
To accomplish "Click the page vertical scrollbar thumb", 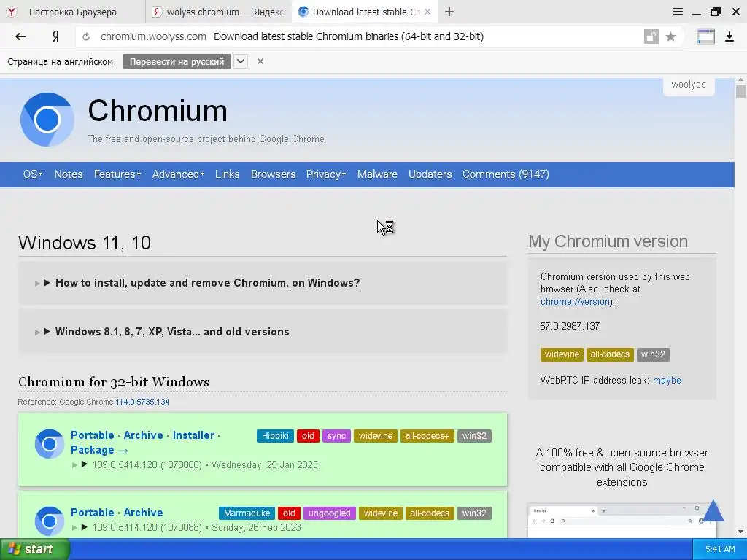I will pyautogui.click(x=740, y=91).
